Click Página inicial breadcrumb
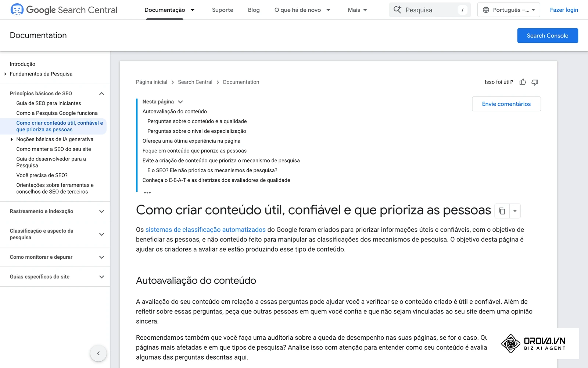Screen dimensions: 588x368 coord(151,82)
